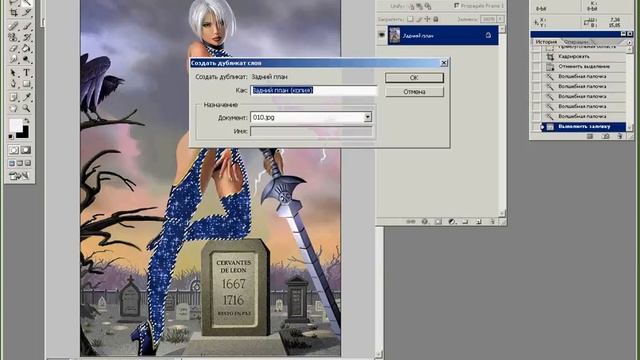Viewport: 640px width, 360px height.
Task: Switch to standard screen mode
Action: pos(12,163)
